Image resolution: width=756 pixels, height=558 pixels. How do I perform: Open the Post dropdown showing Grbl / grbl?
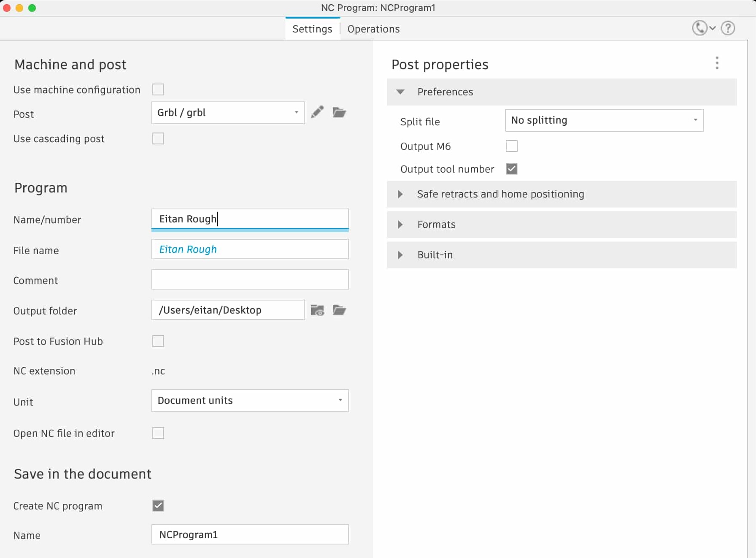click(228, 113)
